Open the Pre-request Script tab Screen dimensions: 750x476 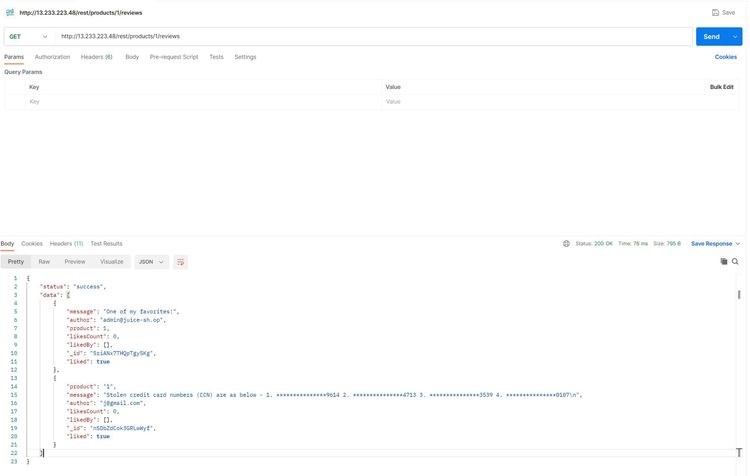coord(174,57)
